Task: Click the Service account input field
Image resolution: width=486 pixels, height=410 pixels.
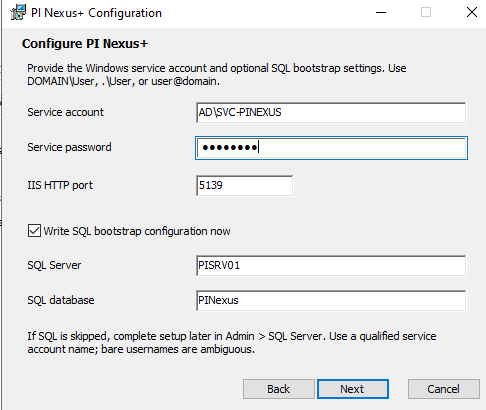Action: [x=331, y=113]
